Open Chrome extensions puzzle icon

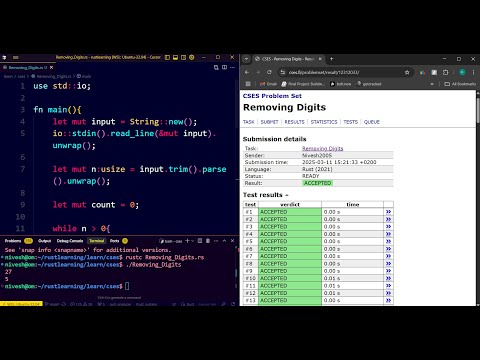point(446,72)
